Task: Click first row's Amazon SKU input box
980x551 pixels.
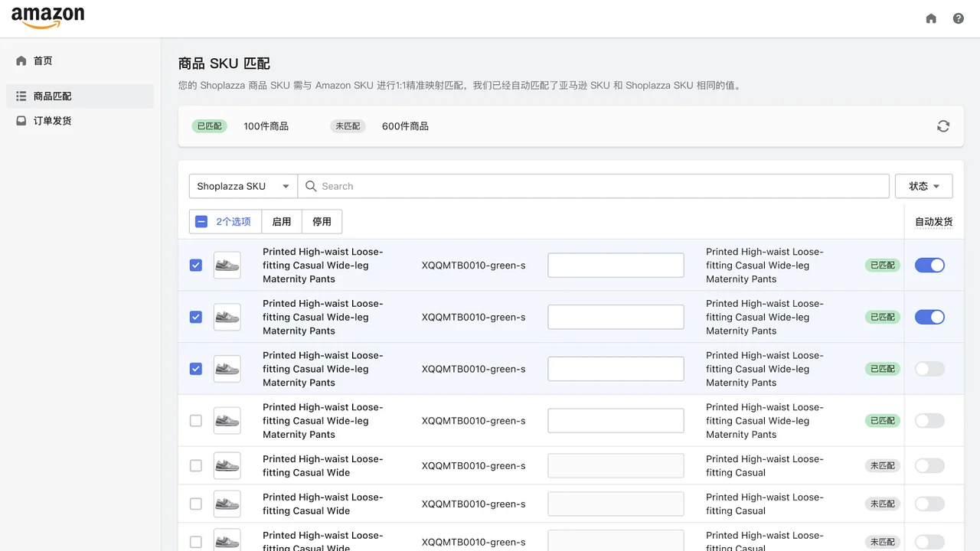Action: (x=616, y=265)
